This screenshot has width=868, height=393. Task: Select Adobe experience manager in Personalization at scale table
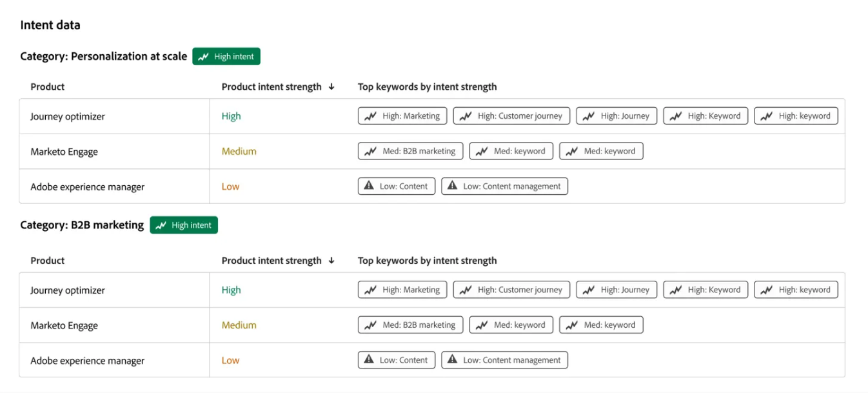click(88, 187)
